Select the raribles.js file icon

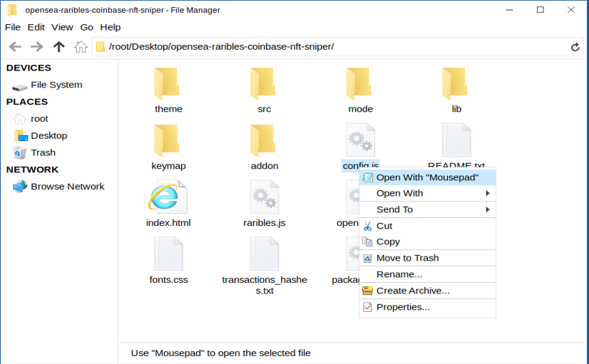coord(265,197)
